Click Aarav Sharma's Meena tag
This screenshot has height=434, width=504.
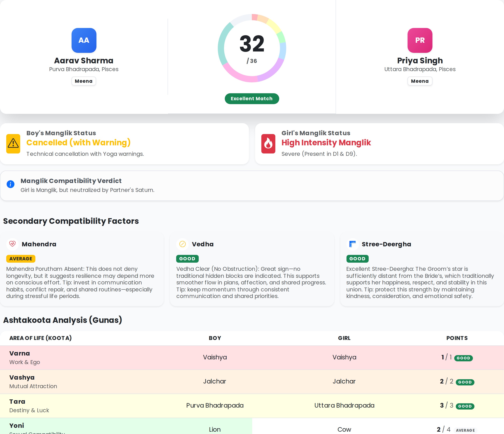tap(84, 81)
